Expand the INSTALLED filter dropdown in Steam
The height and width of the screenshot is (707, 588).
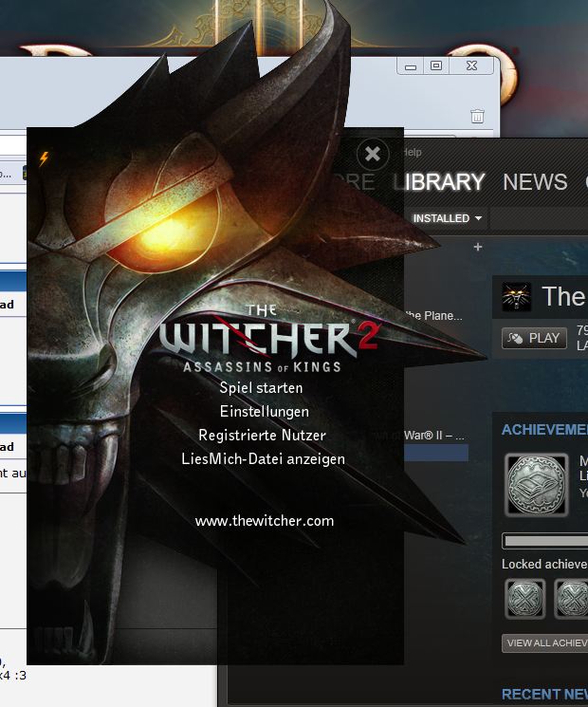(448, 218)
